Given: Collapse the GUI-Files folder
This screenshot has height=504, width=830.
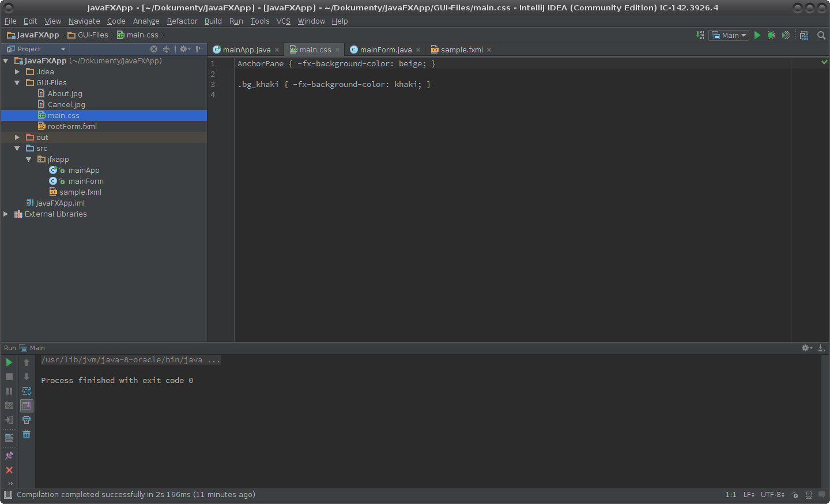Looking at the screenshot, I should [17, 83].
